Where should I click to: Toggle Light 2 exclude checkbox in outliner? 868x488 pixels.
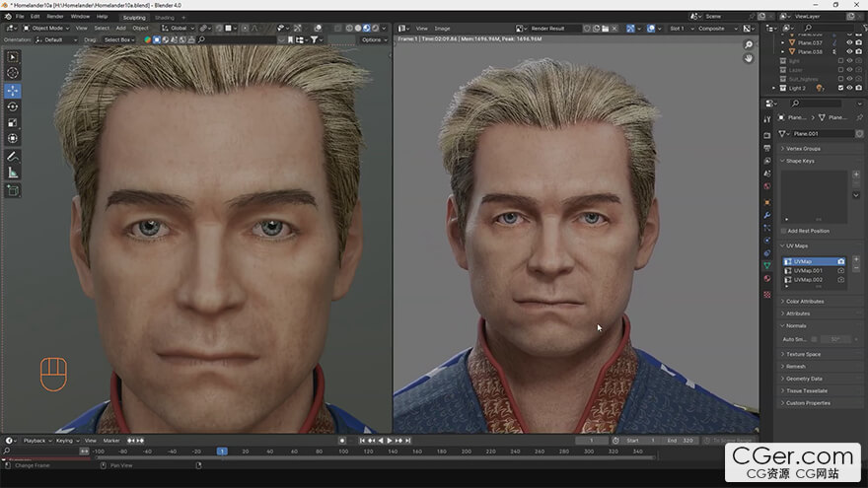click(x=839, y=88)
